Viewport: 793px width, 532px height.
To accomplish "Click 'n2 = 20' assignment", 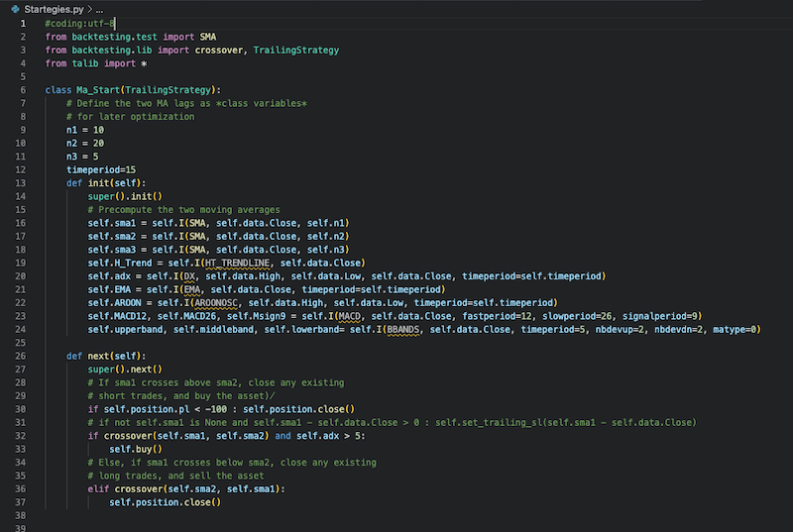I will click(85, 143).
